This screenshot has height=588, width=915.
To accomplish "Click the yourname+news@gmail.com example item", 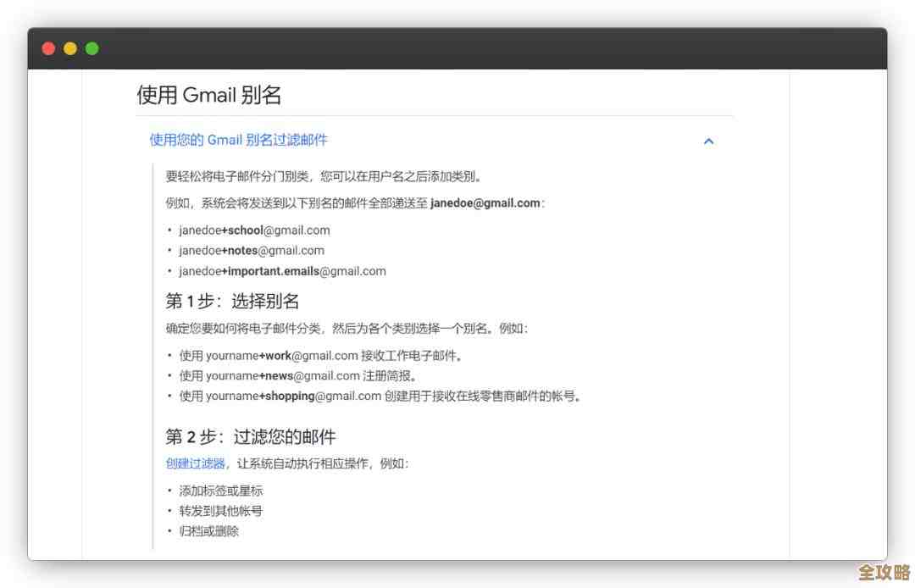I will pyautogui.click(x=297, y=375).
